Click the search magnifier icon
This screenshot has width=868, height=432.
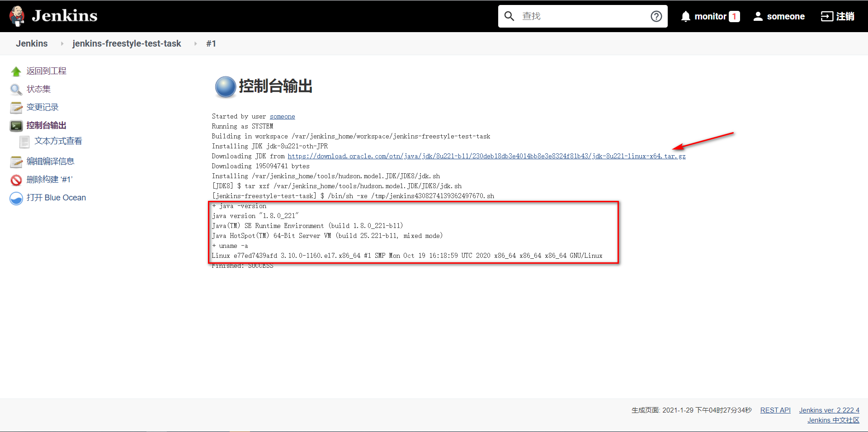[x=509, y=16]
